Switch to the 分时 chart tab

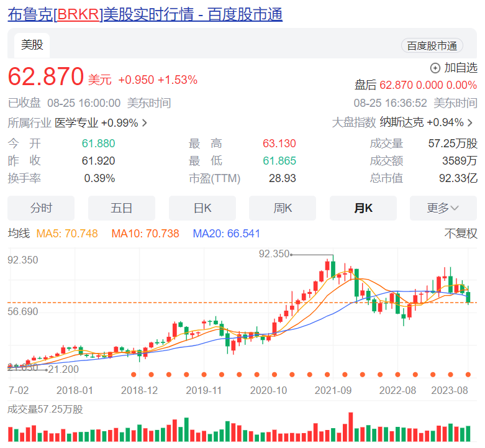tap(41, 208)
